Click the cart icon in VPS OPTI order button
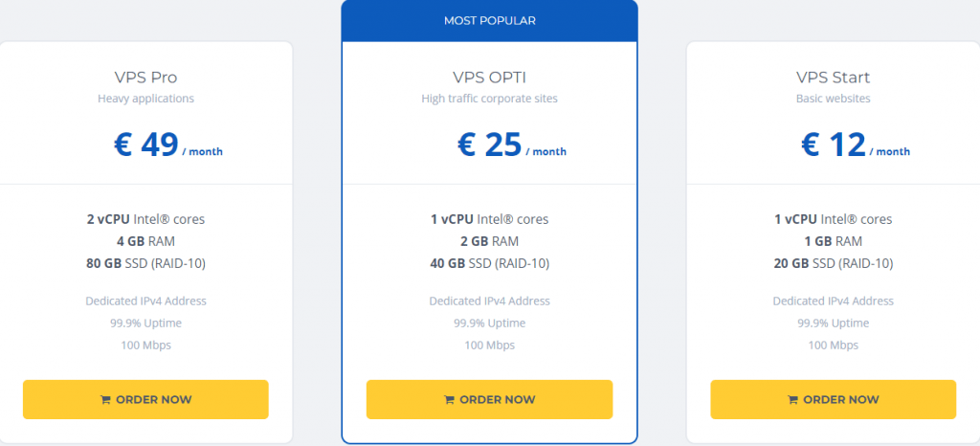Screen dimensions: 980x446 (449, 400)
